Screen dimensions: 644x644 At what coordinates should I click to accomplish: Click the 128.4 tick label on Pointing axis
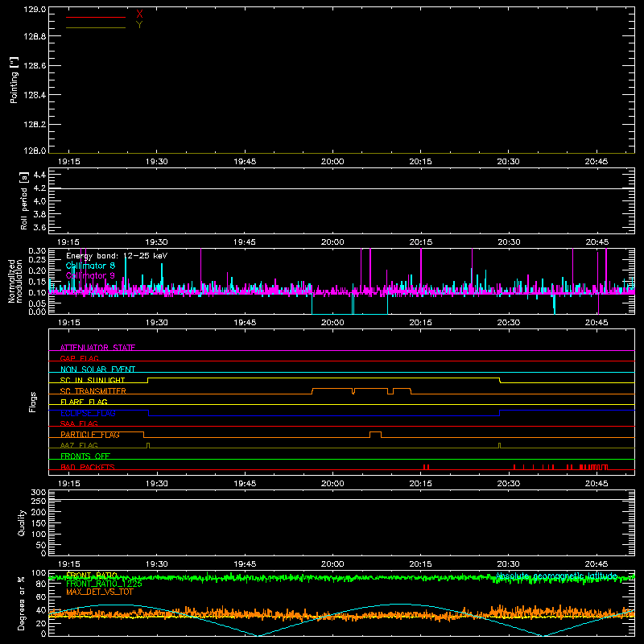pyautogui.click(x=35, y=95)
